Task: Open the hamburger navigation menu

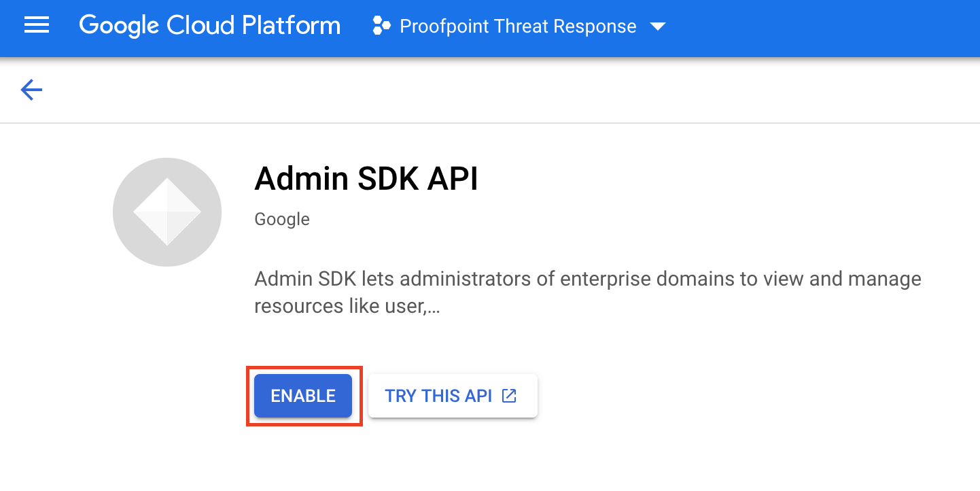Action: [37, 26]
